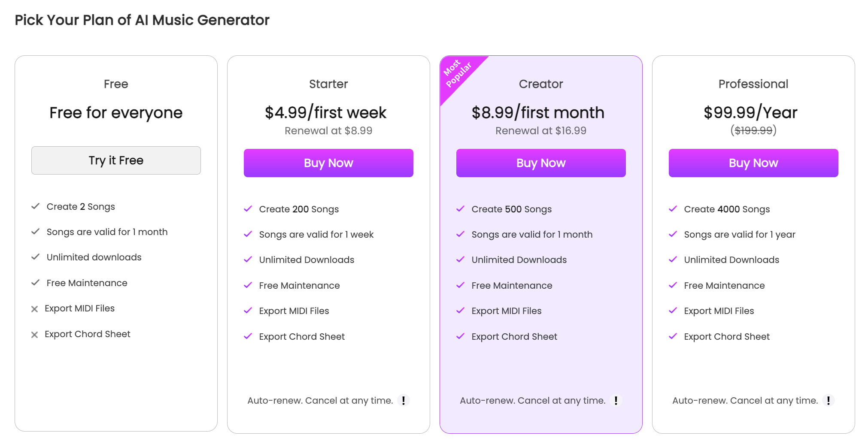Click checkmark beside Professional Export Chord Sheet
Screen dimensions: 868x447
673,336
